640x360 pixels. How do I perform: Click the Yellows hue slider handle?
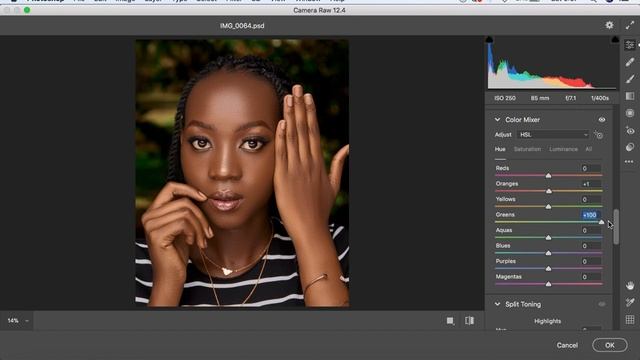point(549,207)
